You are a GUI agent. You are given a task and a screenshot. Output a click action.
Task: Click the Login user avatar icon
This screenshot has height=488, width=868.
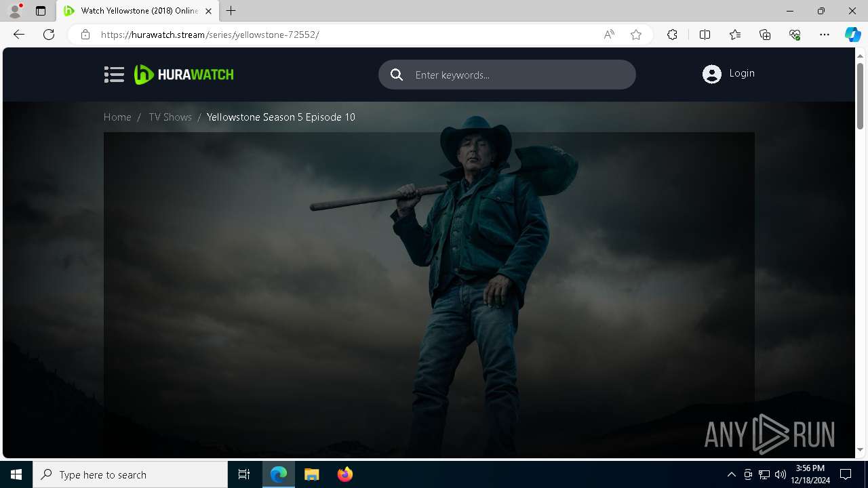pos(712,74)
